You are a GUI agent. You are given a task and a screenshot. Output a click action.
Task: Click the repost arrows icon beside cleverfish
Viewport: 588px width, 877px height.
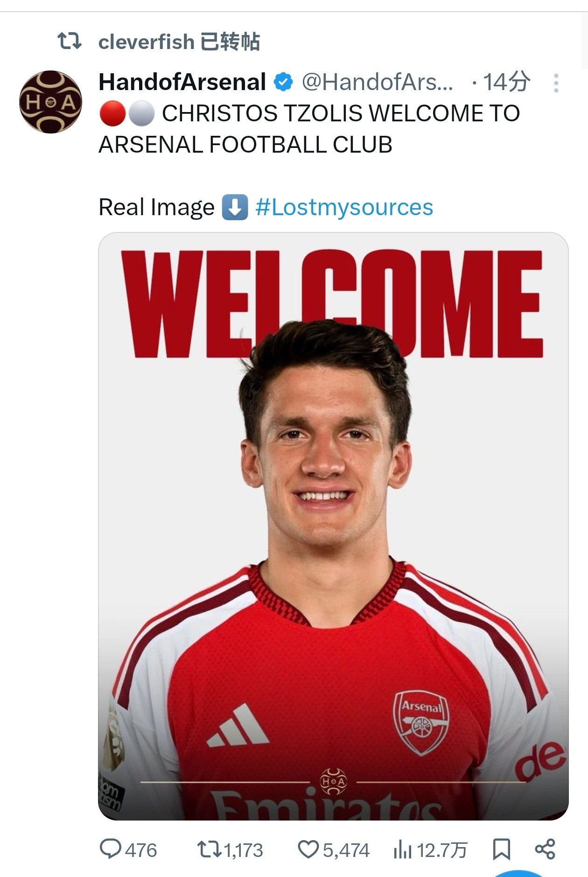coord(70,41)
